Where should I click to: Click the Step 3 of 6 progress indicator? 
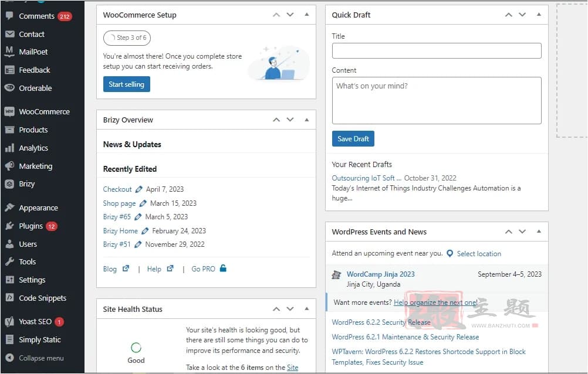coord(127,38)
